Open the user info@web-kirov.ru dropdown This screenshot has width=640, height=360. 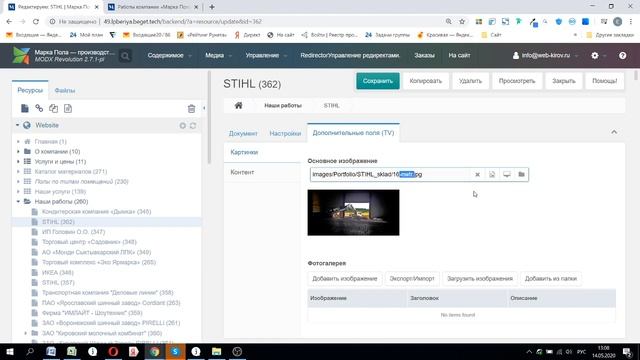(x=545, y=56)
